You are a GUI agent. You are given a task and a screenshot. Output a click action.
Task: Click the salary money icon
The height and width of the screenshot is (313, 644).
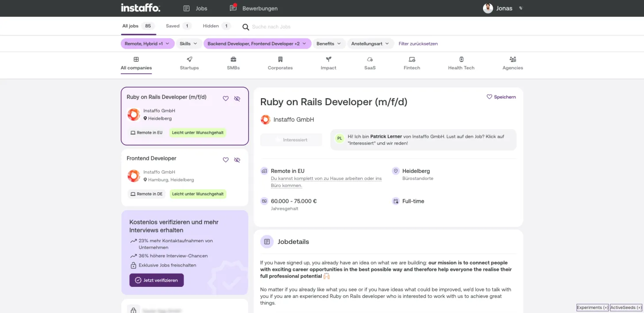(264, 201)
